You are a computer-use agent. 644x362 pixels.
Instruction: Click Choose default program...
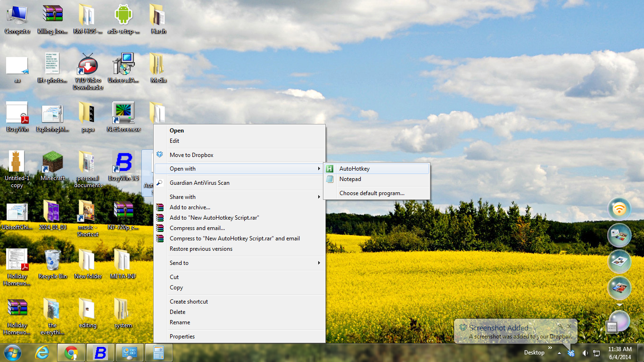(x=377, y=193)
